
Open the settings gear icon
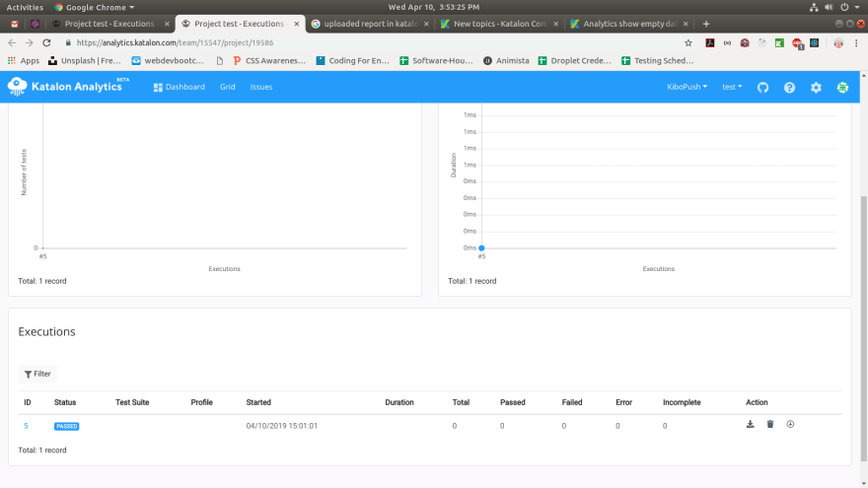pyautogui.click(x=816, y=88)
